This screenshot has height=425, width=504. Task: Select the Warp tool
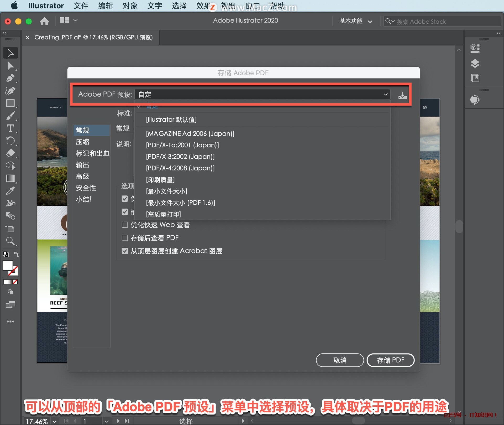click(x=10, y=203)
